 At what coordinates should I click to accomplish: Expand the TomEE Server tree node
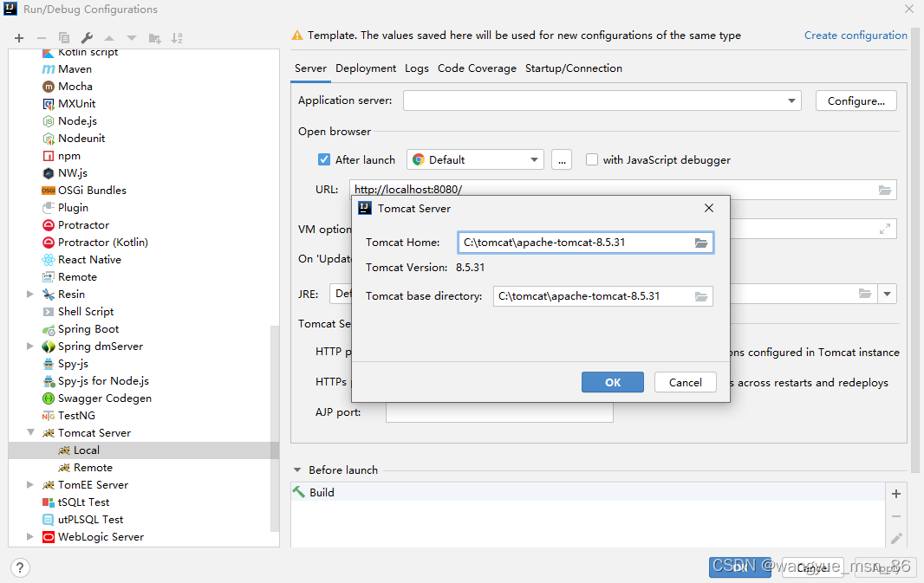tap(30, 484)
